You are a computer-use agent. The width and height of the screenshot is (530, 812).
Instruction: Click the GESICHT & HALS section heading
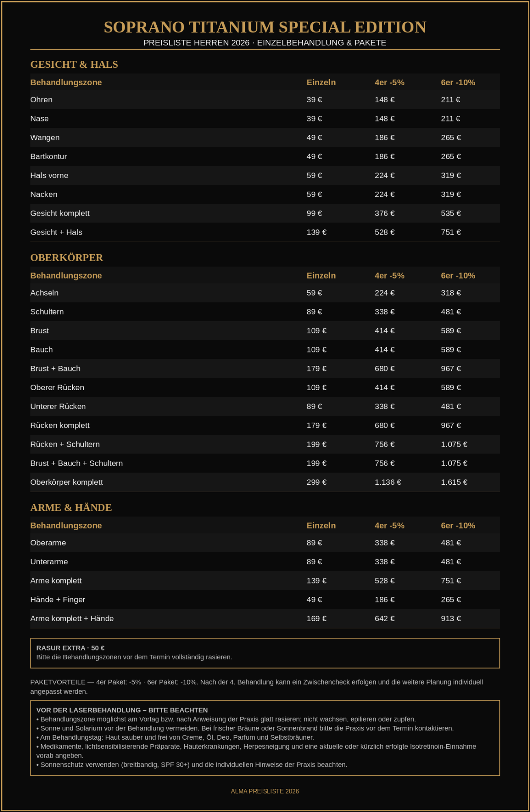(x=74, y=65)
